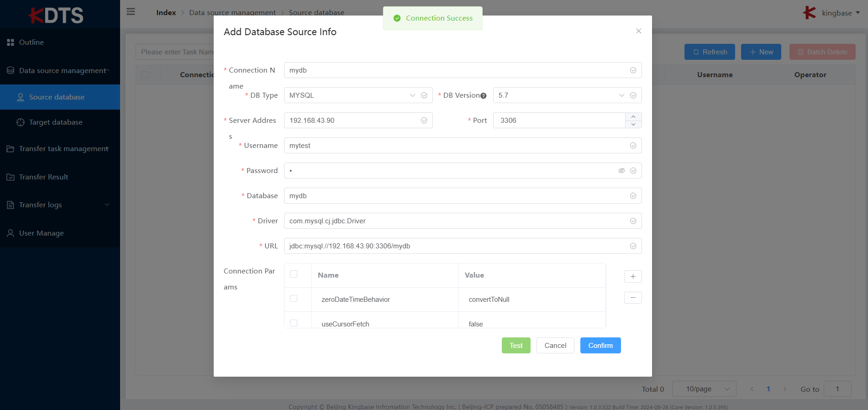Click the Index breadcrumb link
The image size is (868, 410).
click(x=166, y=13)
